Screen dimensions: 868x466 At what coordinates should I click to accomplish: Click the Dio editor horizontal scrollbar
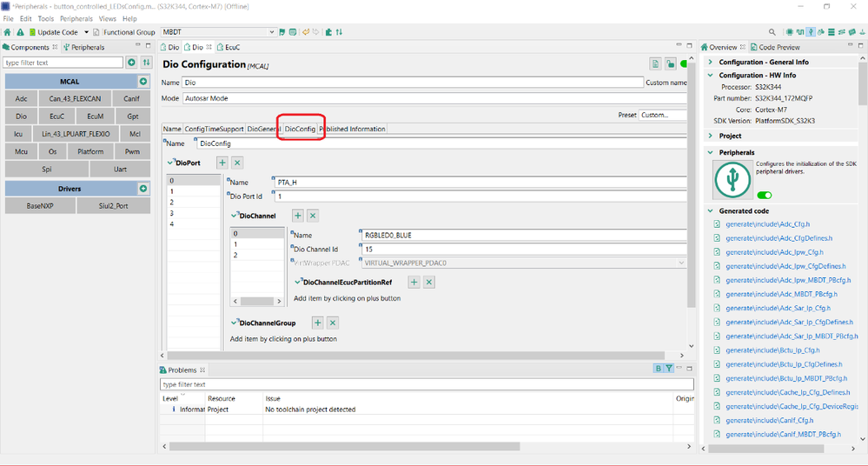pos(415,356)
